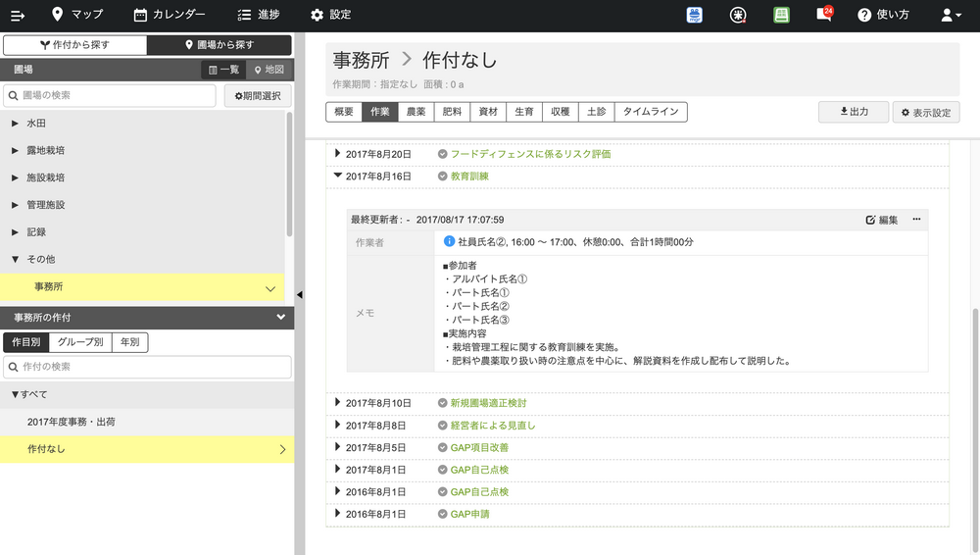The image size is (980, 555).
Task: Select the グループ別 grouping option
Action: click(80, 342)
